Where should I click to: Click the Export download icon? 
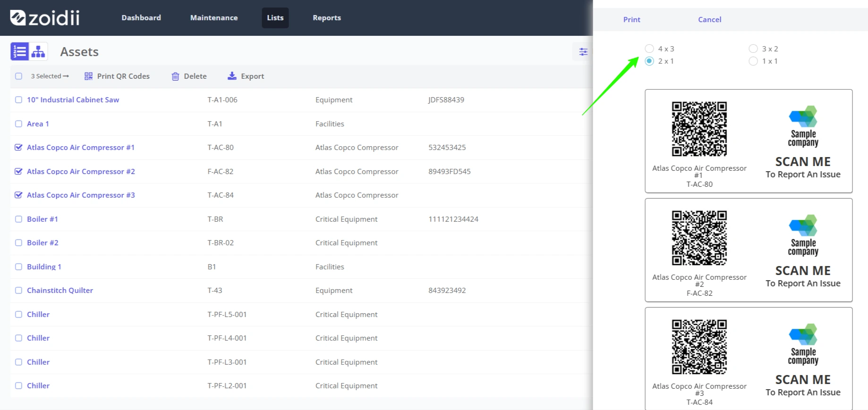(232, 76)
